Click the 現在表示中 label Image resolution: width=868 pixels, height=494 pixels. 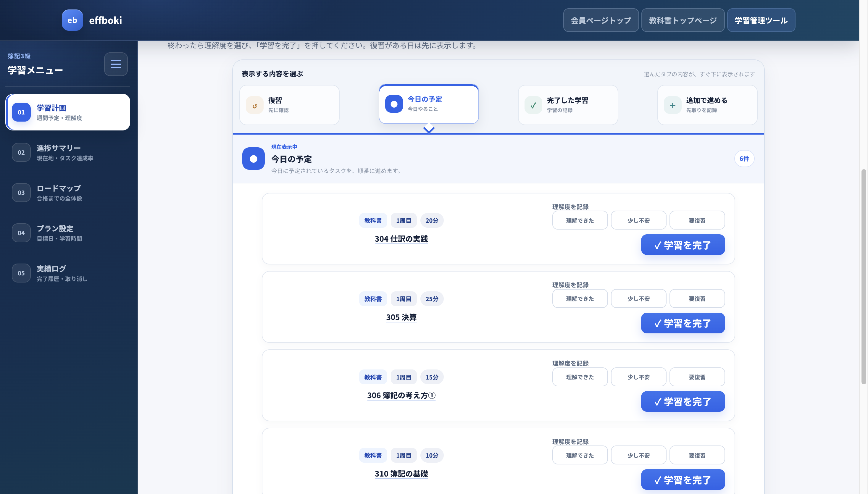[x=284, y=147]
